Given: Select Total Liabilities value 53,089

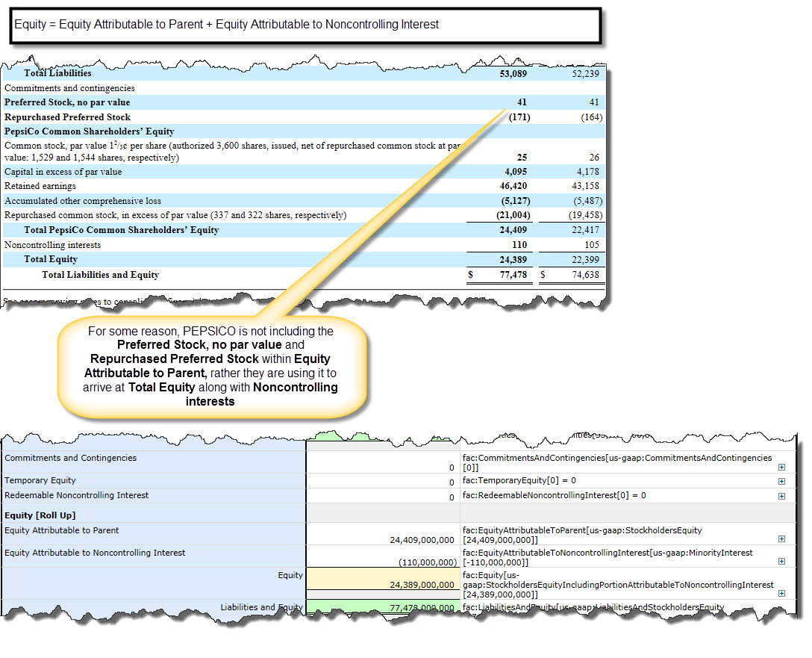Looking at the screenshot, I should pos(513,74).
